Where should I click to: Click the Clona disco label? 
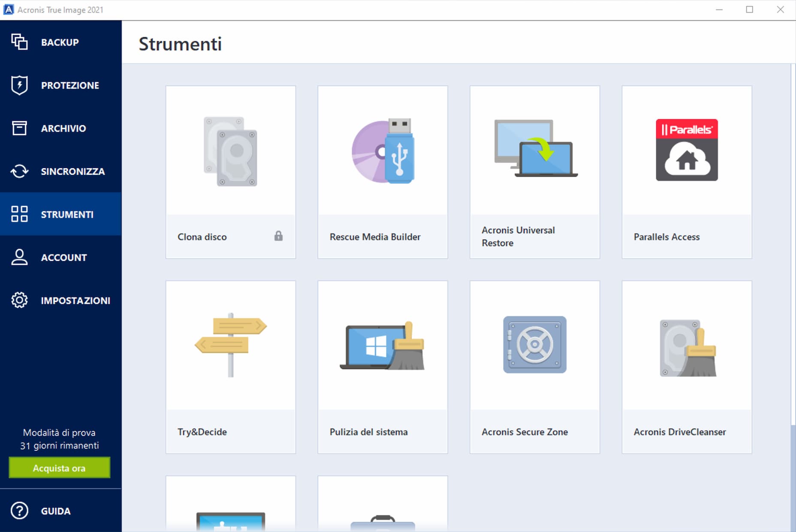tap(202, 237)
